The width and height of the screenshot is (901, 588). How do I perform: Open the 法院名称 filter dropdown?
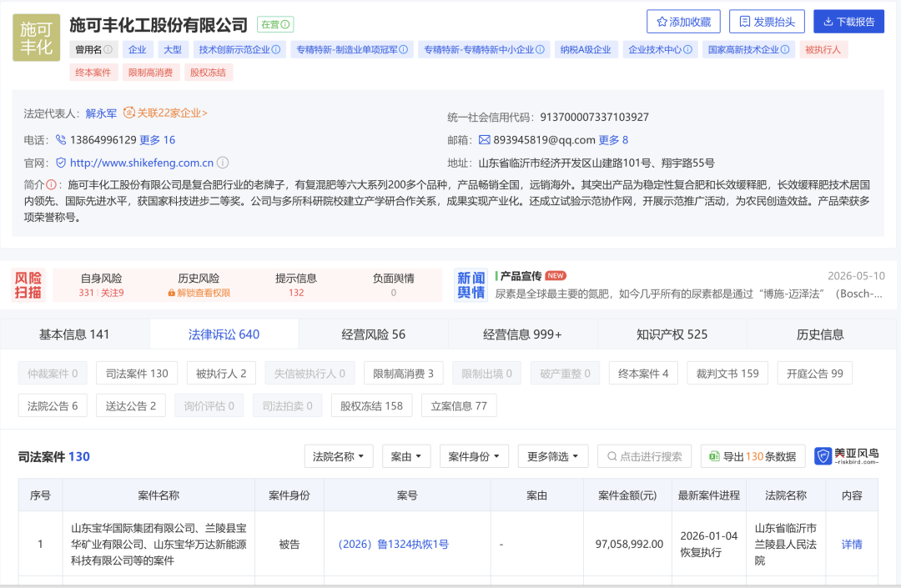(339, 456)
